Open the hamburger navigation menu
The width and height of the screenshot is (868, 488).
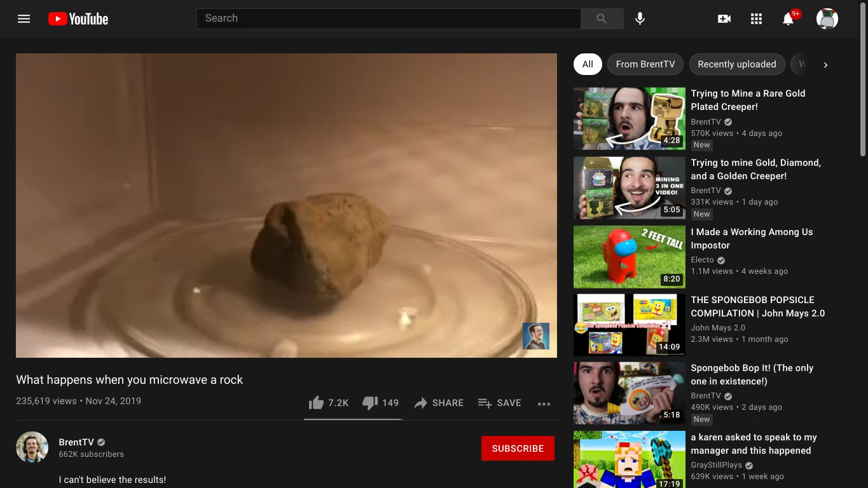(x=24, y=18)
